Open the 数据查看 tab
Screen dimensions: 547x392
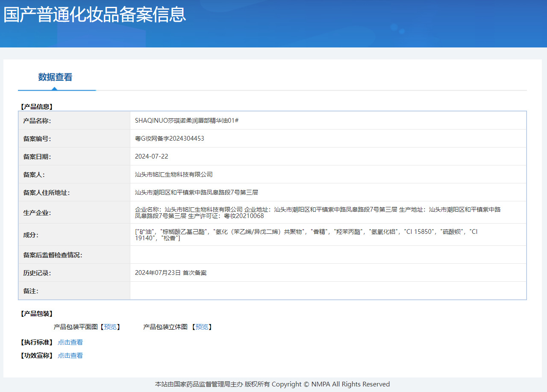(56, 77)
